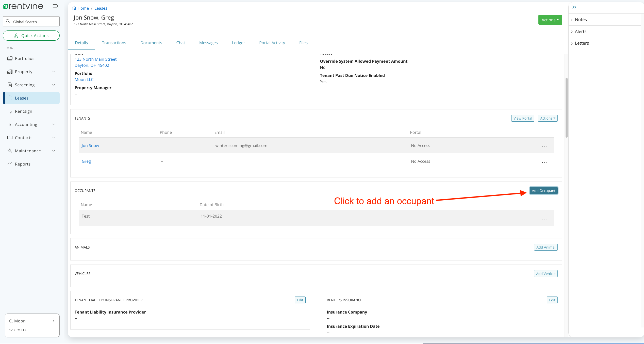Image resolution: width=644 pixels, height=344 pixels.
Task: Click the Portfolios folder icon
Action: (10, 58)
